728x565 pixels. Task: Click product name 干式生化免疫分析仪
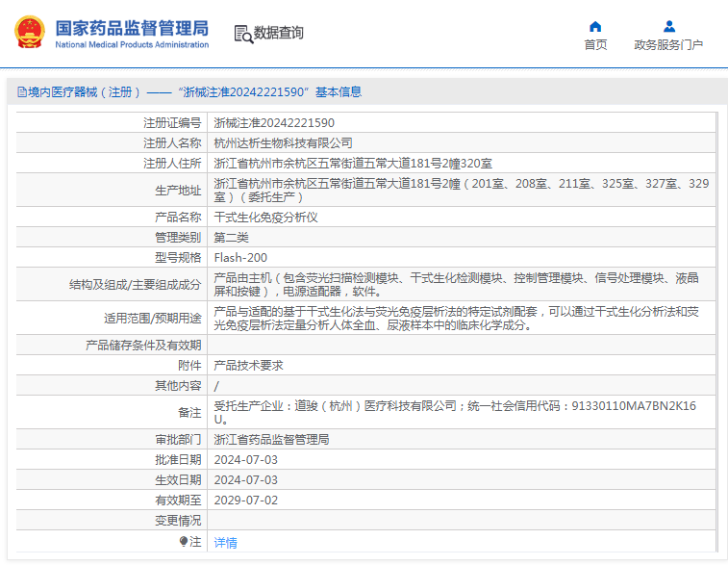tap(265, 217)
